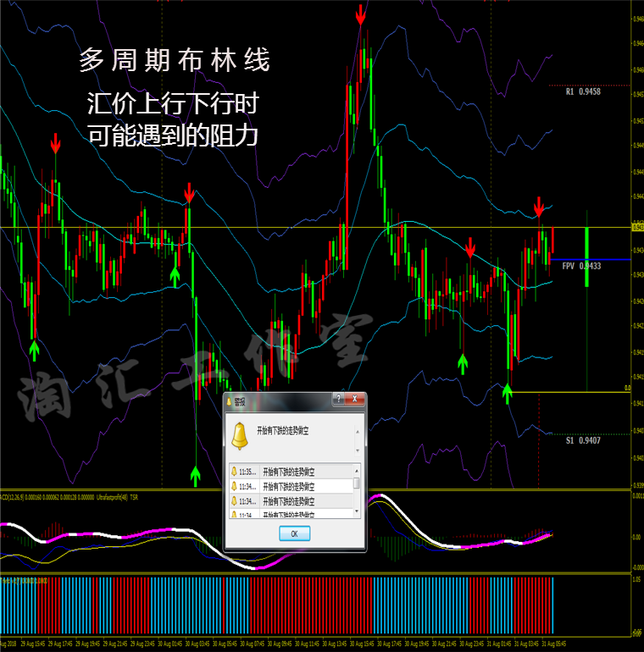Click the message box scroll up arrow
Screen dimensions: 644x652
pos(358,432)
